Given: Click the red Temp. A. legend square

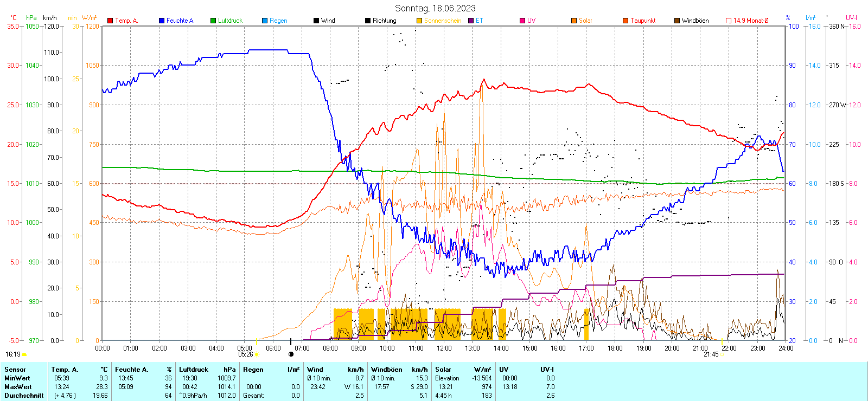Looking at the screenshot, I should click(110, 21).
